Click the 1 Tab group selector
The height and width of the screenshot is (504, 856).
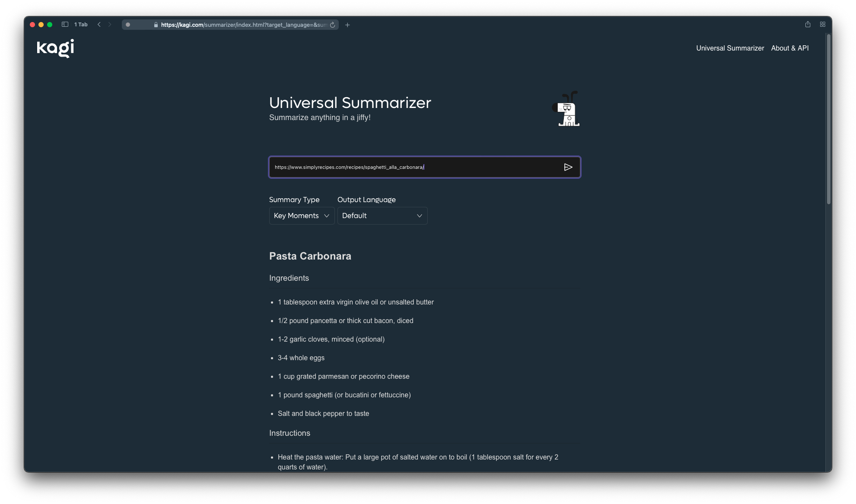(x=81, y=25)
